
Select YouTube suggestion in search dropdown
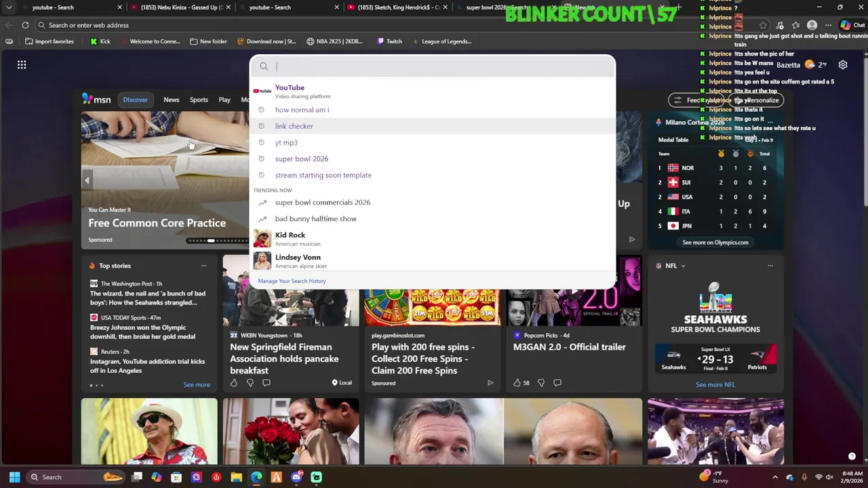pos(433,91)
